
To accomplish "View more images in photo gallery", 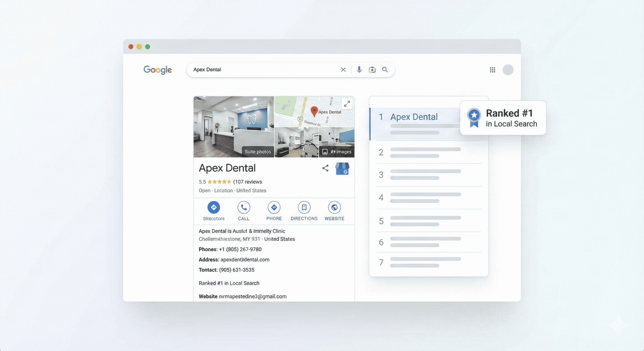I will (x=337, y=152).
